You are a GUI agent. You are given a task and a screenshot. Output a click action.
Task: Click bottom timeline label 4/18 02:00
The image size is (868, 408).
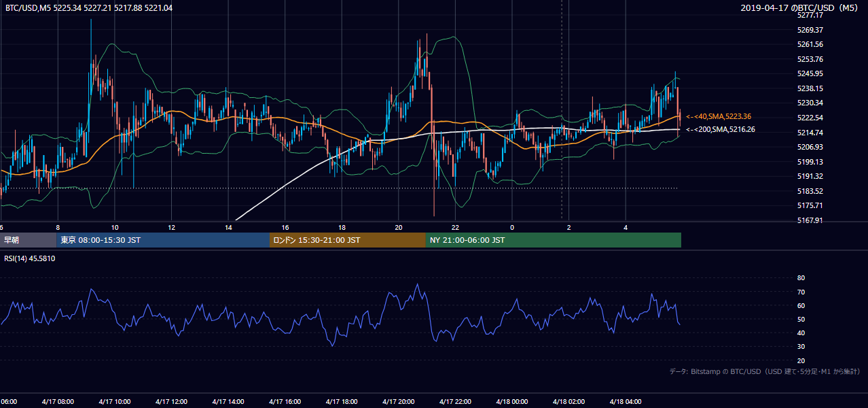tap(568, 402)
